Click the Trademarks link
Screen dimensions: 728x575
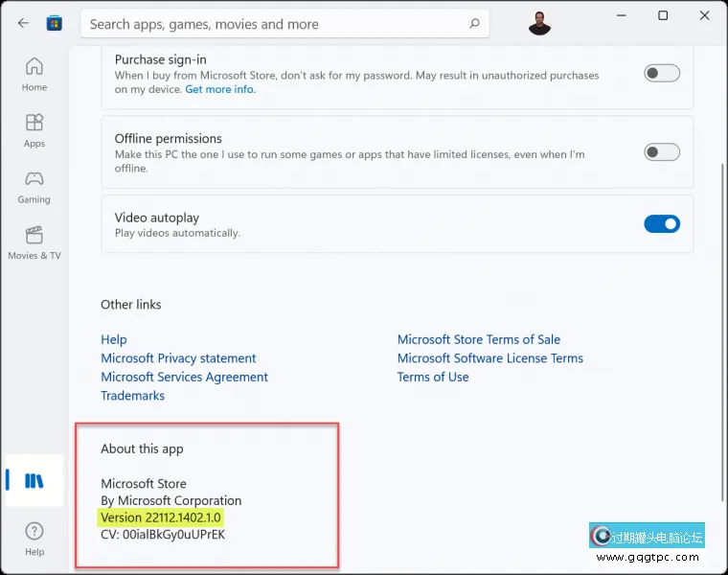(x=132, y=396)
